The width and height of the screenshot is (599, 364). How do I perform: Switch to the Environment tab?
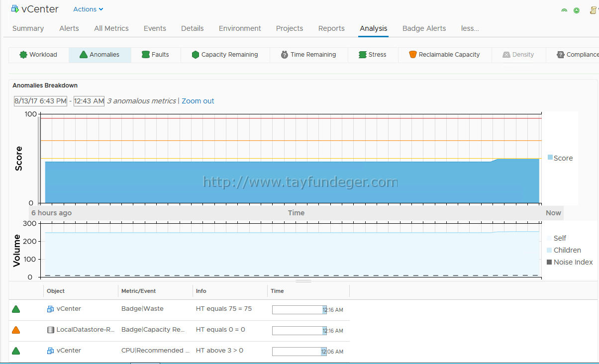point(240,28)
